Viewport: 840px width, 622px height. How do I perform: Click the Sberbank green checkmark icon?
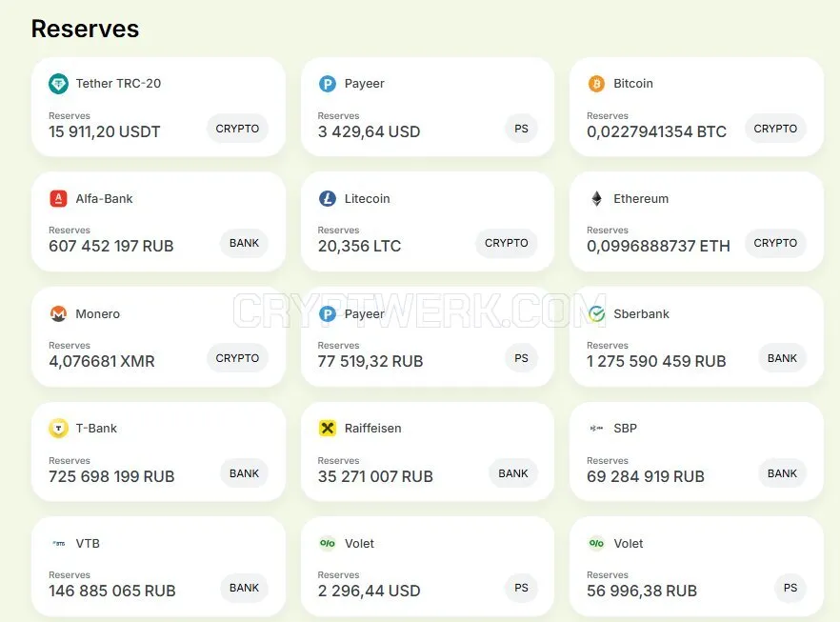pyautogui.click(x=596, y=314)
